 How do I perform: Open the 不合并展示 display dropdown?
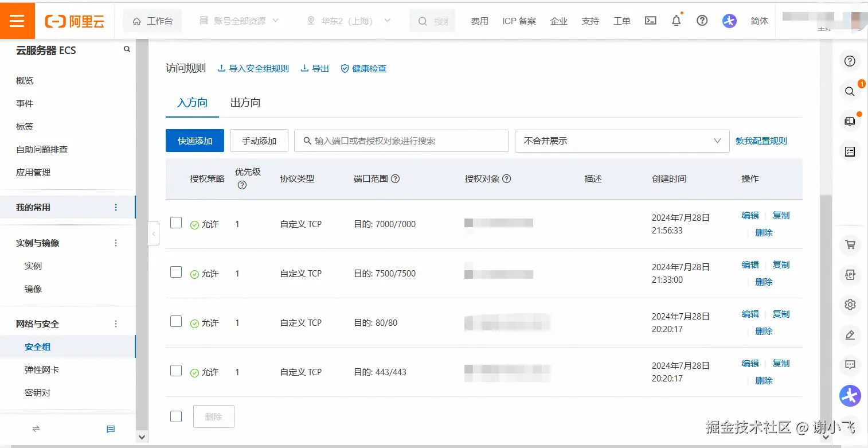pyautogui.click(x=621, y=141)
